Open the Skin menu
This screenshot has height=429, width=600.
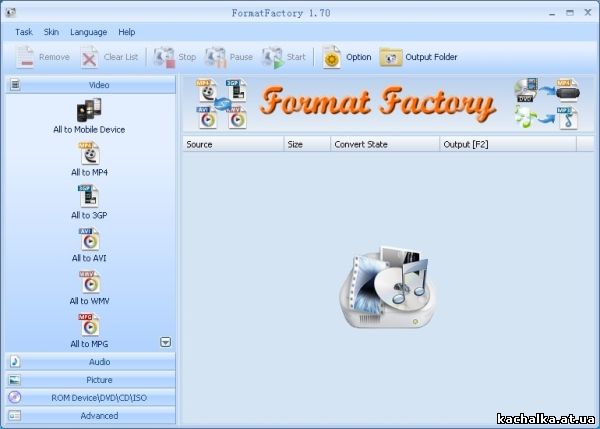click(51, 32)
